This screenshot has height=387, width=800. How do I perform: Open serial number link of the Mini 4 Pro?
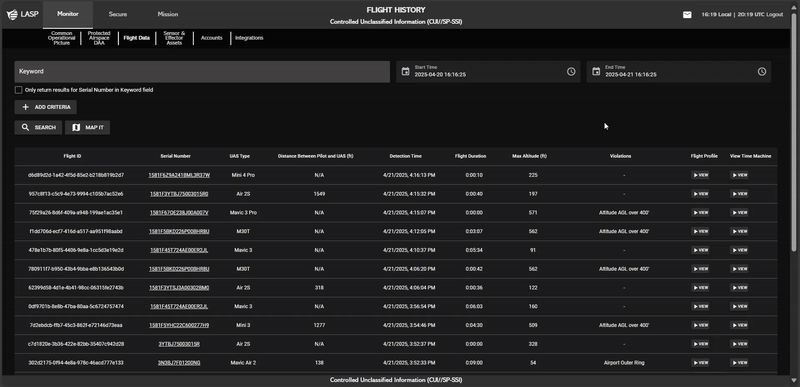[179, 175]
